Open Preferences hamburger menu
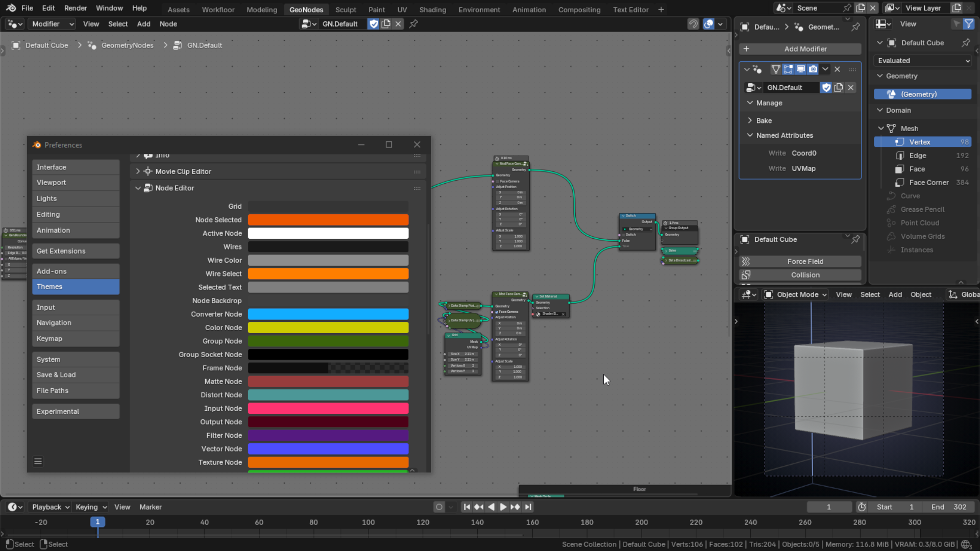Screen dimensions: 980x551 tap(38, 462)
